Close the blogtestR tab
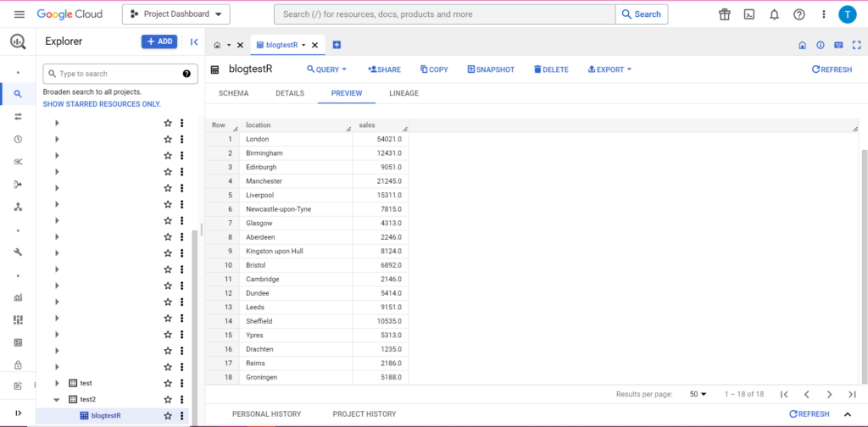 click(x=315, y=46)
